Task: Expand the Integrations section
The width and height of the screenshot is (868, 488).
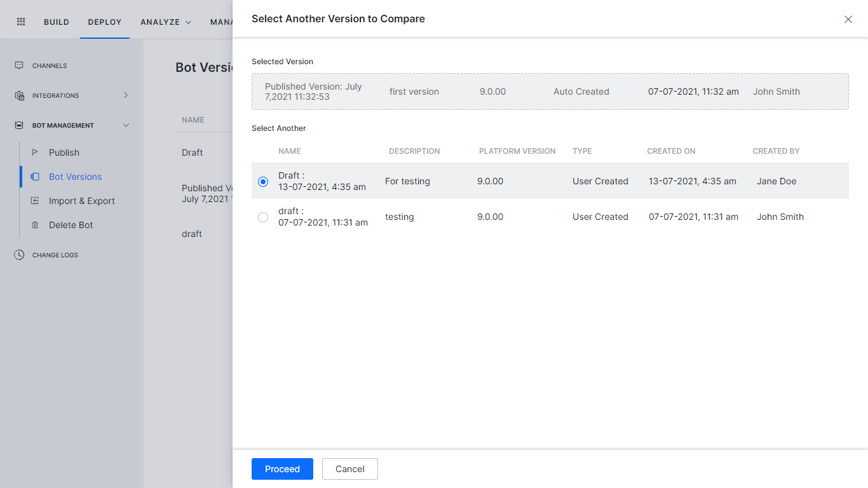Action: coord(125,95)
